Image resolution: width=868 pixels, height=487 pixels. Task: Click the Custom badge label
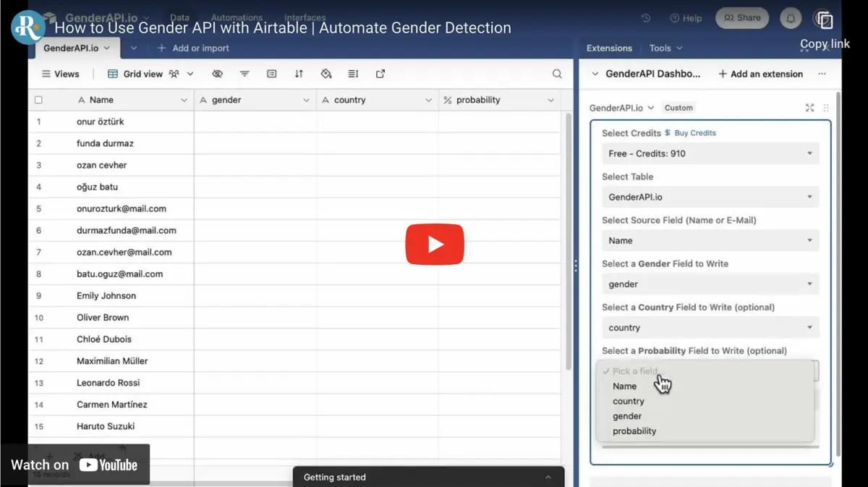(678, 108)
